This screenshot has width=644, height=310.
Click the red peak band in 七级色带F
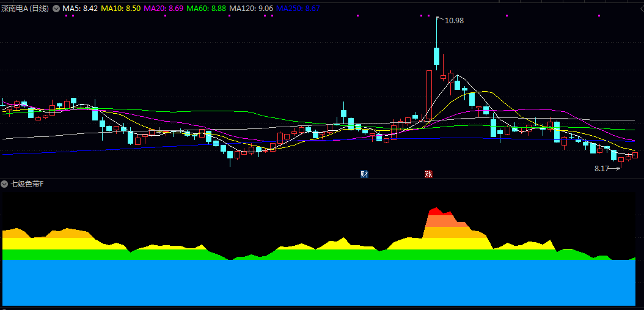pyautogui.click(x=437, y=212)
